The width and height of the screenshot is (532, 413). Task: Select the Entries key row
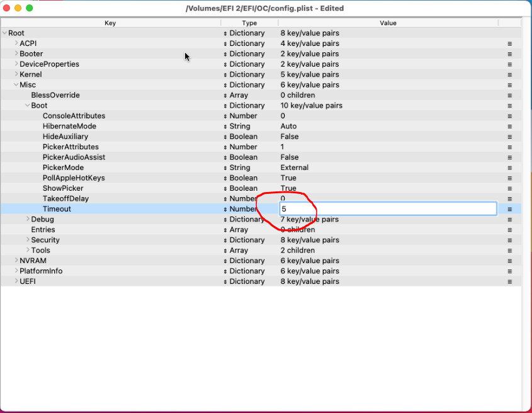43,229
